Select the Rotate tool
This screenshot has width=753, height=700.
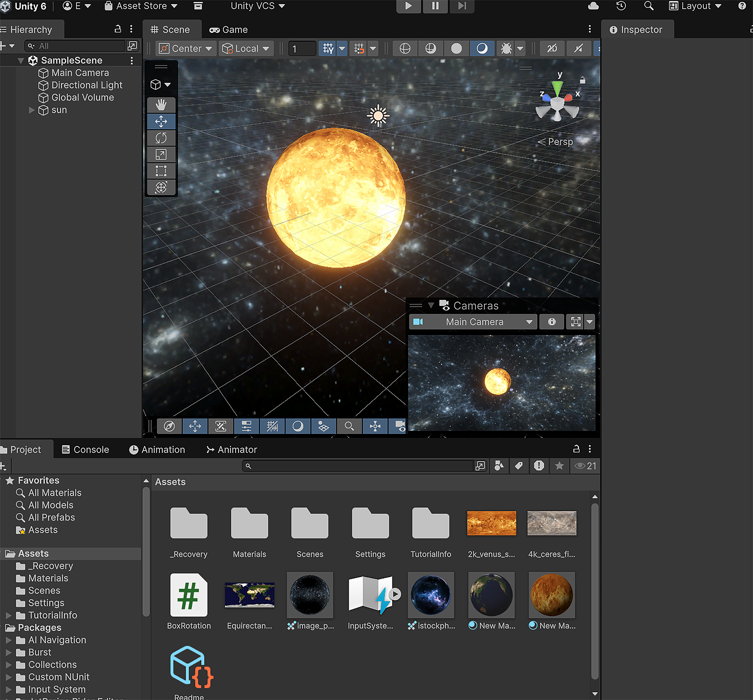161,138
